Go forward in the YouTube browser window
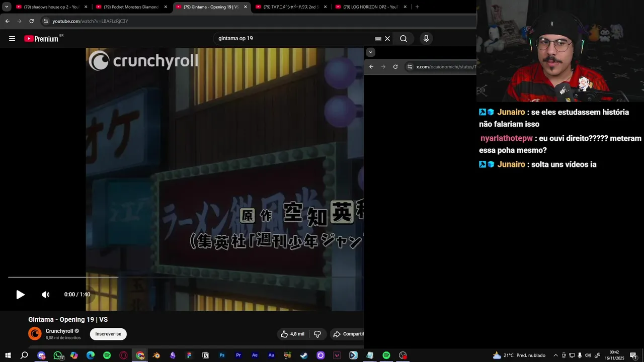This screenshot has height=362, width=644. tap(19, 21)
